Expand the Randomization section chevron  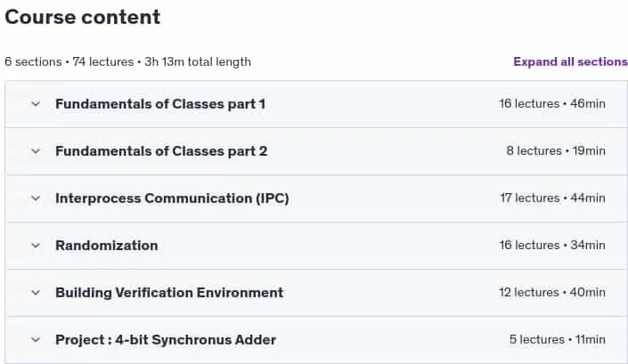(x=36, y=246)
